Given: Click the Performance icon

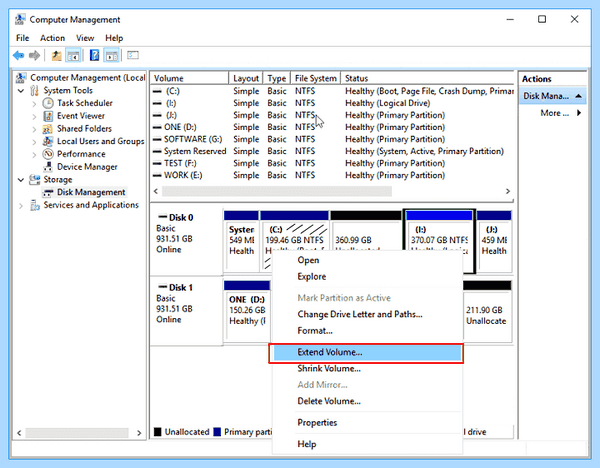Looking at the screenshot, I should (48, 154).
